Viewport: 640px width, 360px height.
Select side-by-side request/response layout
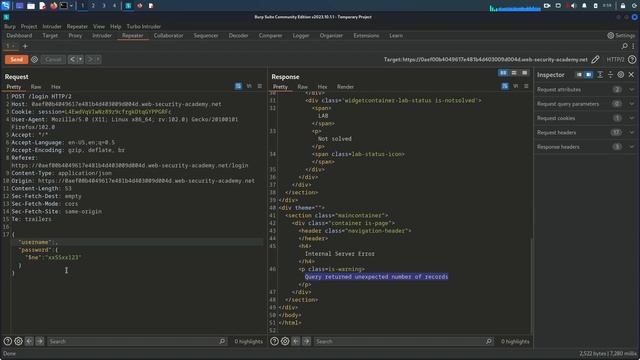point(503,73)
